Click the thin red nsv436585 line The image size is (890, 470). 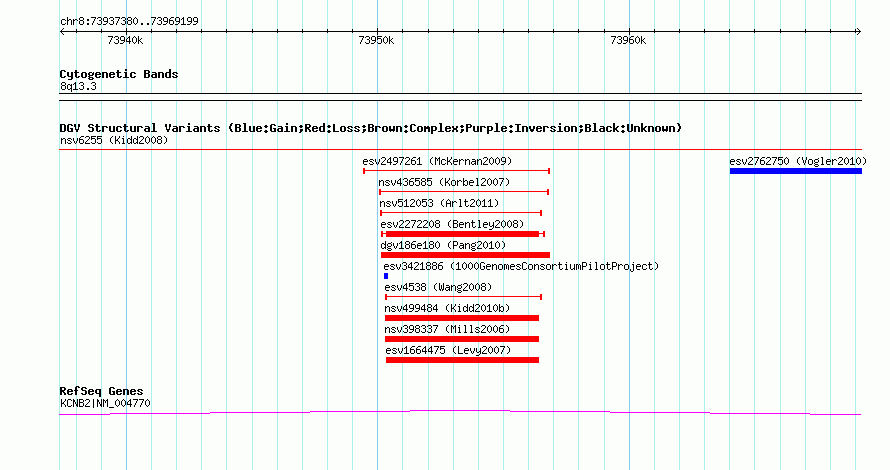(464, 192)
